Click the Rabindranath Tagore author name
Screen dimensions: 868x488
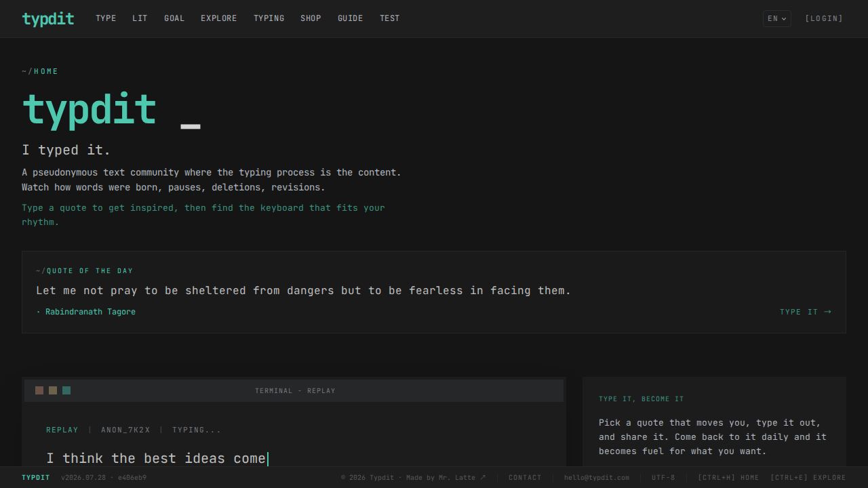[x=90, y=312]
